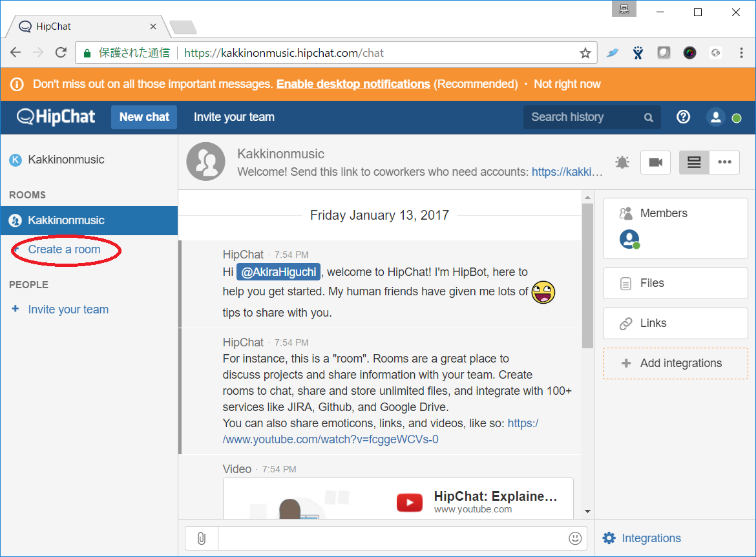Click Add integrations button
Image resolution: width=756 pixels, height=557 pixels.
675,363
